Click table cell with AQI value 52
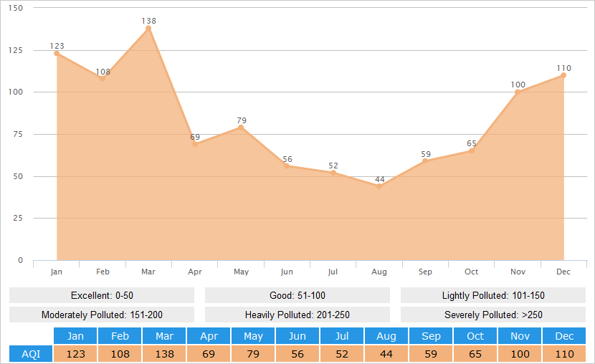 tap(342, 354)
